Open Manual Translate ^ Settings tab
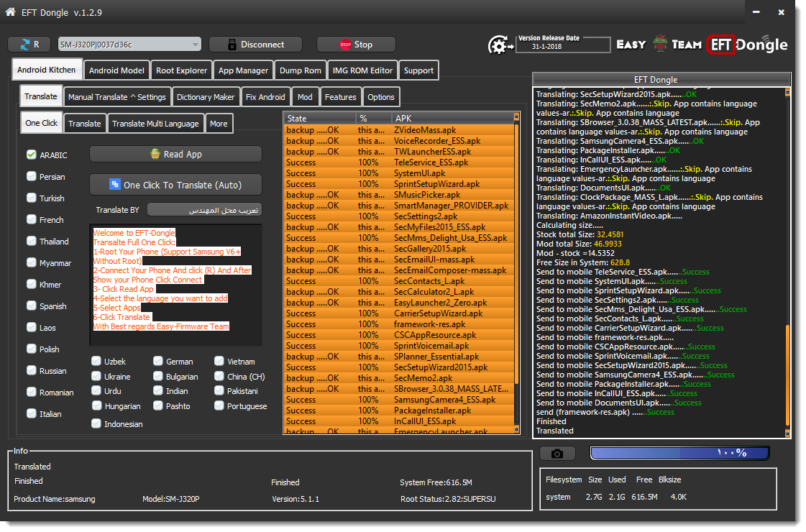This screenshot has width=806, height=532. [x=116, y=97]
